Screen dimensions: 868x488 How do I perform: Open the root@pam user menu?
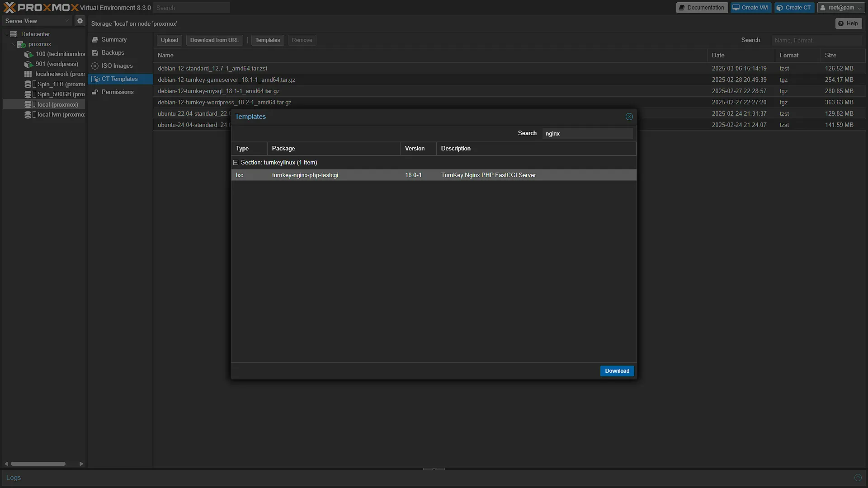(x=841, y=8)
